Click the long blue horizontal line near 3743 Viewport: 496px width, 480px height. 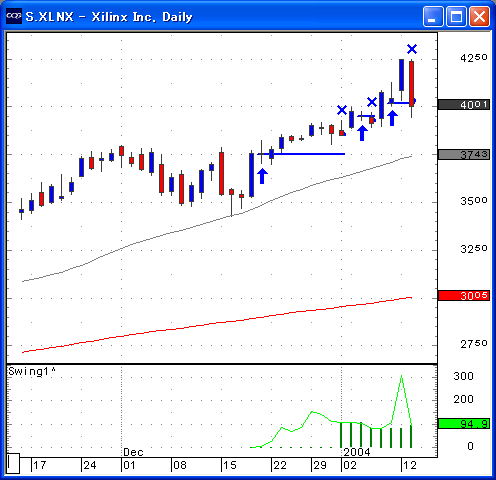pos(301,154)
